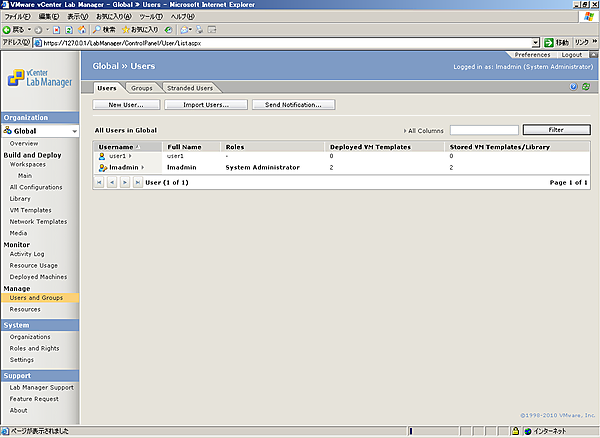Click the user1 user icon
Image resolution: width=600 pixels, height=438 pixels.
pyautogui.click(x=102, y=156)
